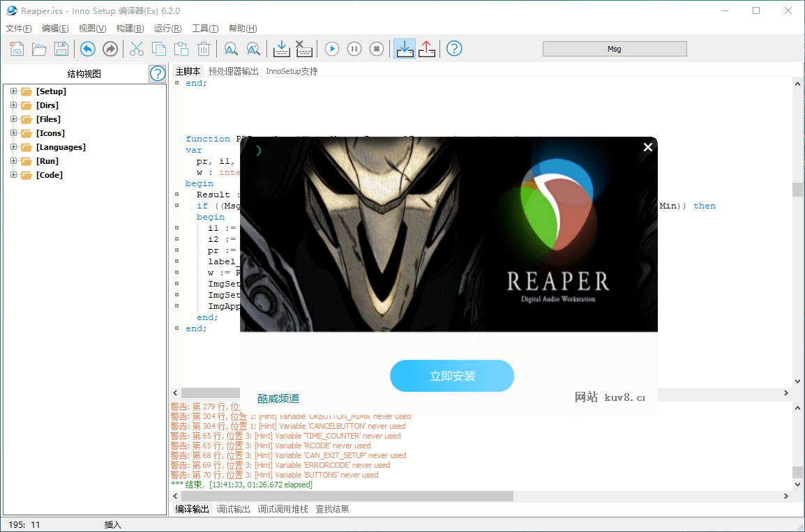The width and height of the screenshot is (805, 532).
Task: Switch to 编译输出 tab
Action: 192,509
